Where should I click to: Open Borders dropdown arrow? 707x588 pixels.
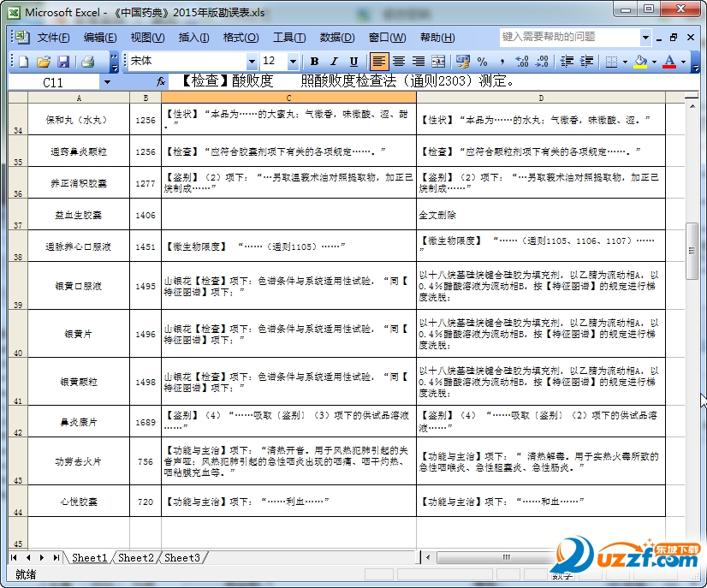(x=625, y=62)
